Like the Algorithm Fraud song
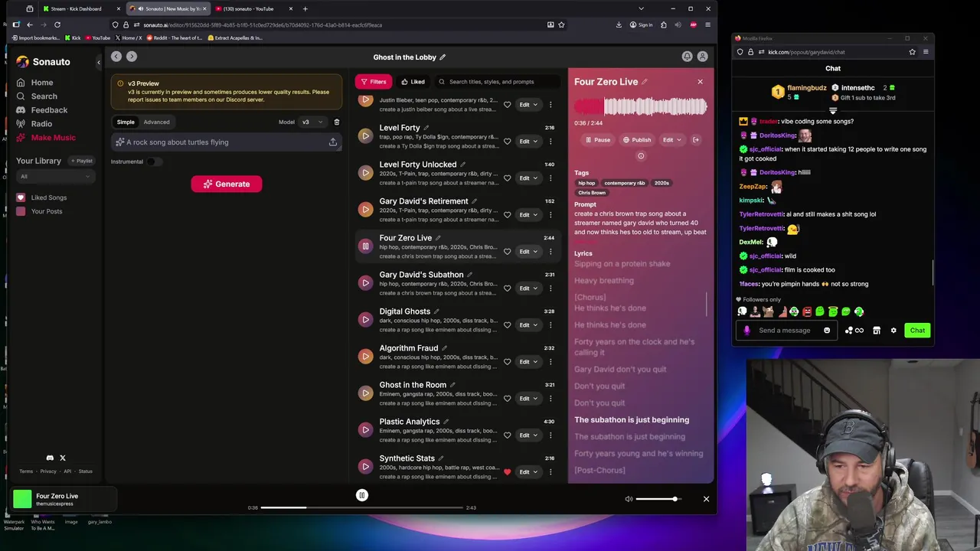 507,362
